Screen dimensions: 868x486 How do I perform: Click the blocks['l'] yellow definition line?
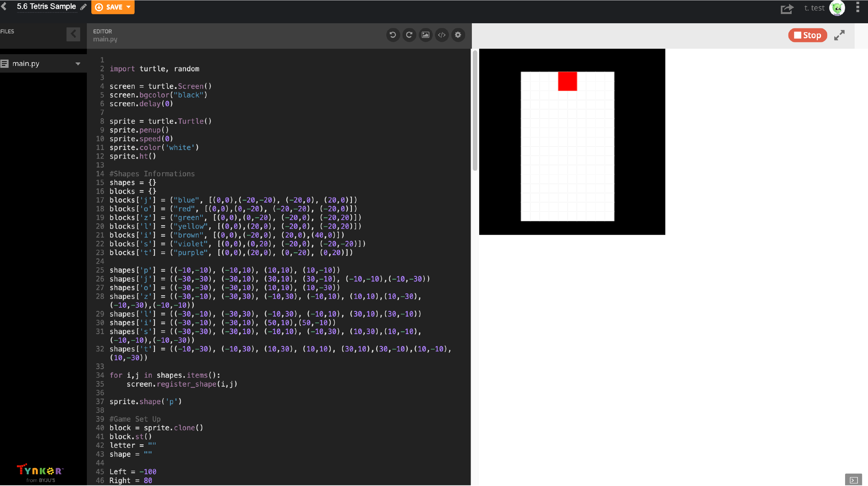click(x=235, y=226)
